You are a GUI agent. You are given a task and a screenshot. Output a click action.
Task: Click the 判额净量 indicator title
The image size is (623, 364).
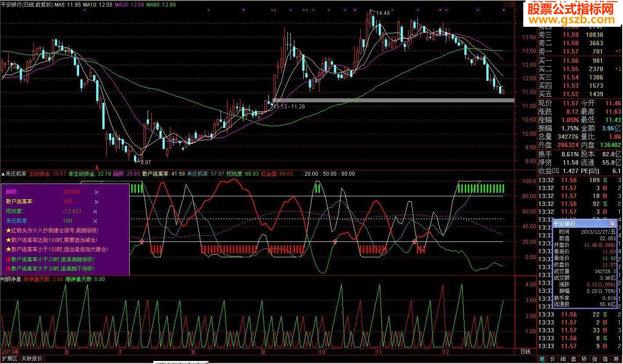(11, 279)
